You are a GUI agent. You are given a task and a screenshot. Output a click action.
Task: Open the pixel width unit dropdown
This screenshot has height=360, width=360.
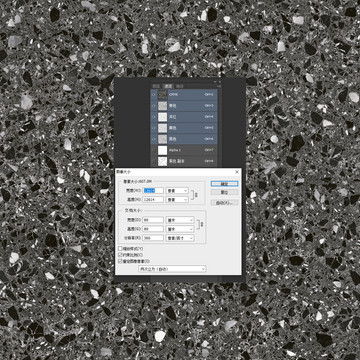tap(177, 191)
